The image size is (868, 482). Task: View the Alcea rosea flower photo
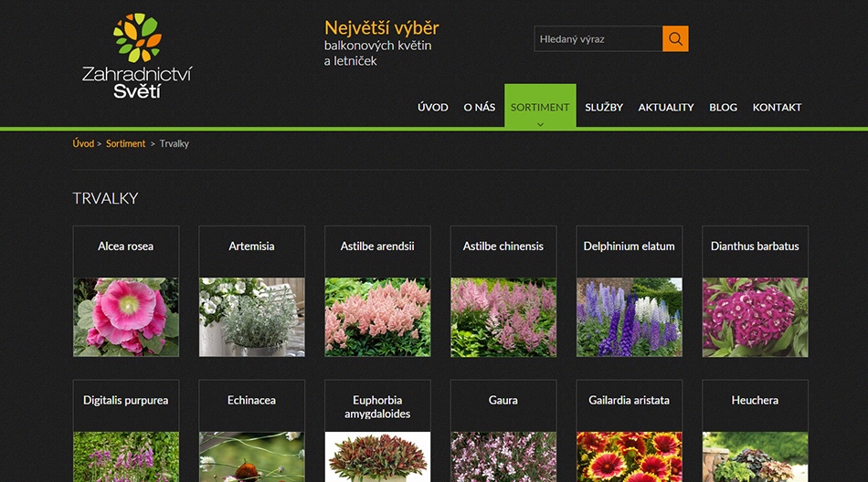point(126,317)
